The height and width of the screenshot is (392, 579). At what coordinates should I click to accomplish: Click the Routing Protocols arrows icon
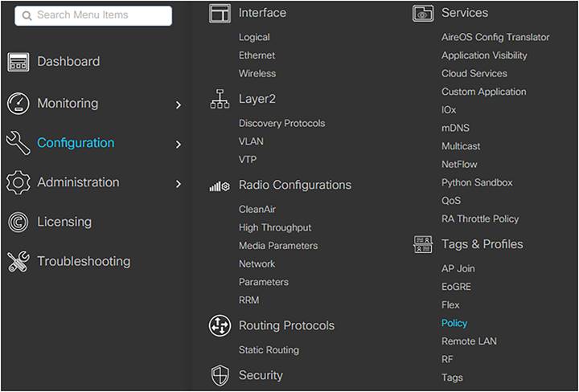point(220,326)
